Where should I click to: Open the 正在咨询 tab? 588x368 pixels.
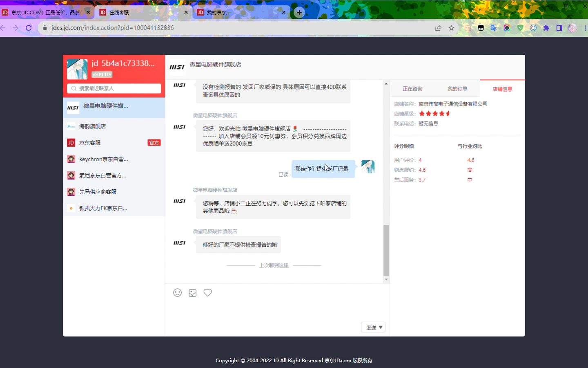tap(412, 89)
